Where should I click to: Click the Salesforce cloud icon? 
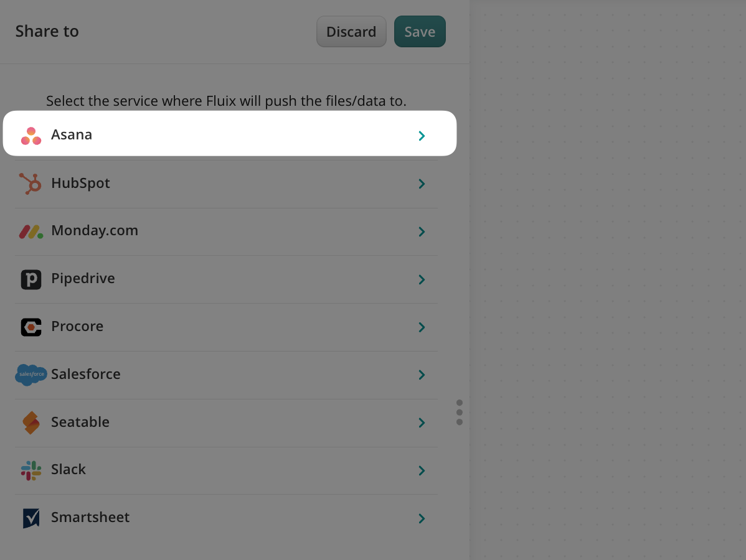click(31, 375)
